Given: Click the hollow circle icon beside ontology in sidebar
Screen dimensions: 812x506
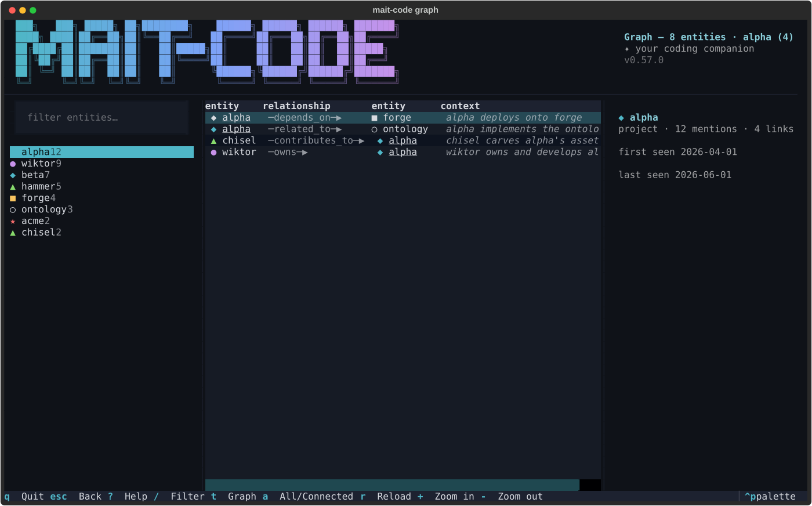Looking at the screenshot, I should [13, 210].
